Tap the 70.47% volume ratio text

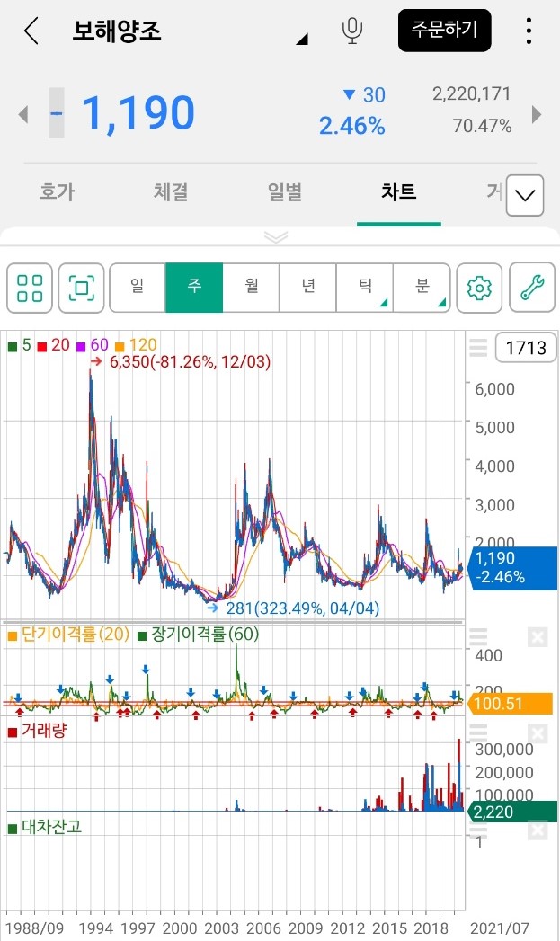(482, 126)
